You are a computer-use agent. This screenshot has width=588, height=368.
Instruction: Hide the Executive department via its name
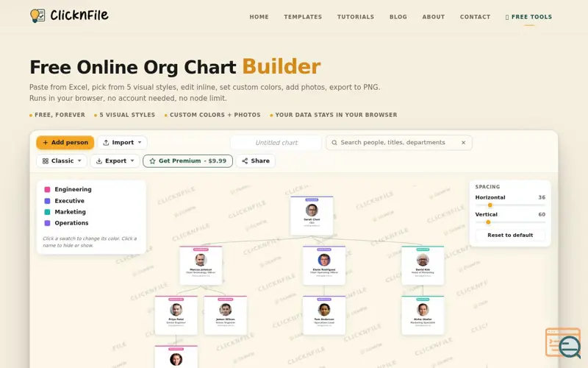[x=69, y=201]
